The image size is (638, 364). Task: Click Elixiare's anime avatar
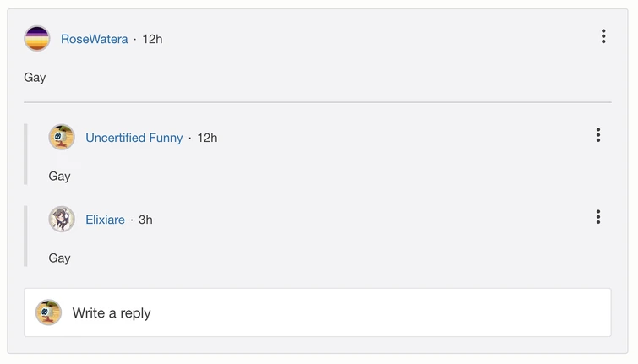pos(62,220)
